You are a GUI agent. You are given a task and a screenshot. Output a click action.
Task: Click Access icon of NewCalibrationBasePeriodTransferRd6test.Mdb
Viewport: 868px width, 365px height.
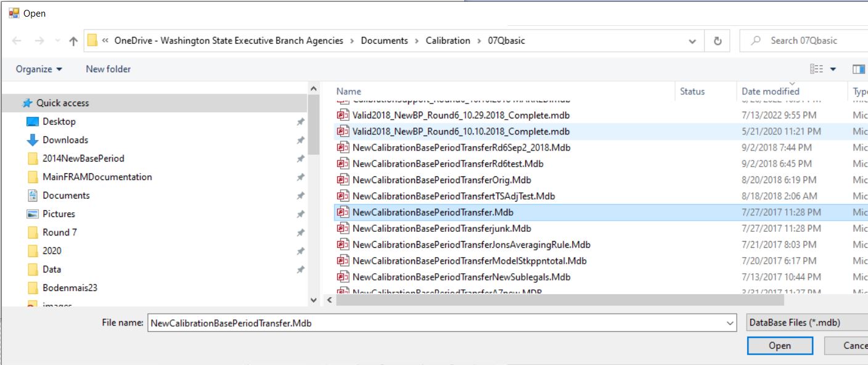click(343, 164)
